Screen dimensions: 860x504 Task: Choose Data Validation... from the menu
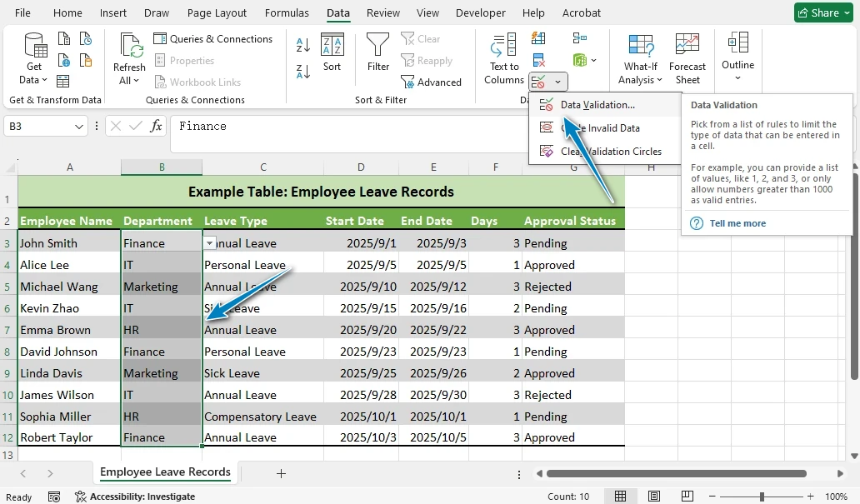point(597,105)
